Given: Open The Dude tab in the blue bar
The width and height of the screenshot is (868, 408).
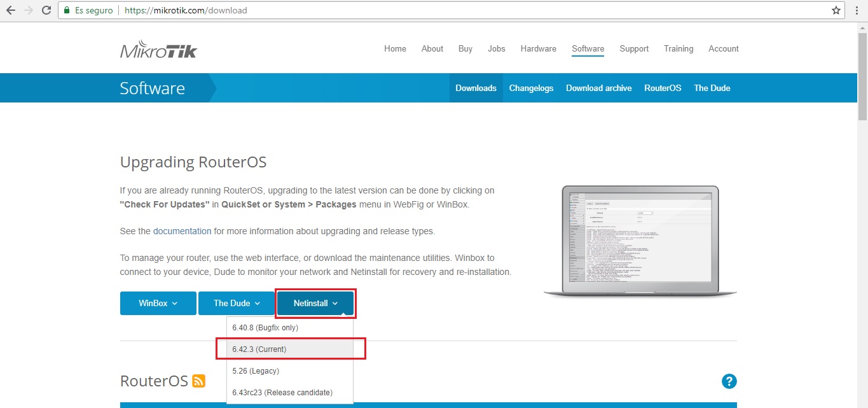Looking at the screenshot, I should 712,88.
